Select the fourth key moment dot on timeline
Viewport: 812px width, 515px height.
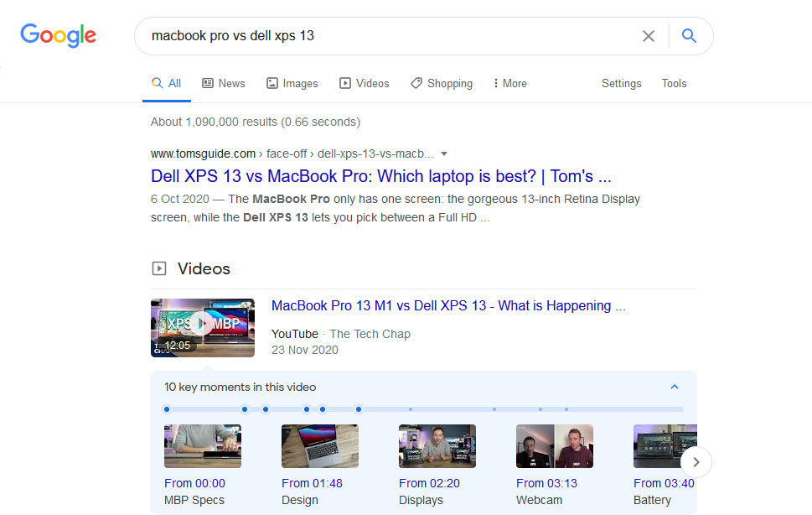coord(307,409)
